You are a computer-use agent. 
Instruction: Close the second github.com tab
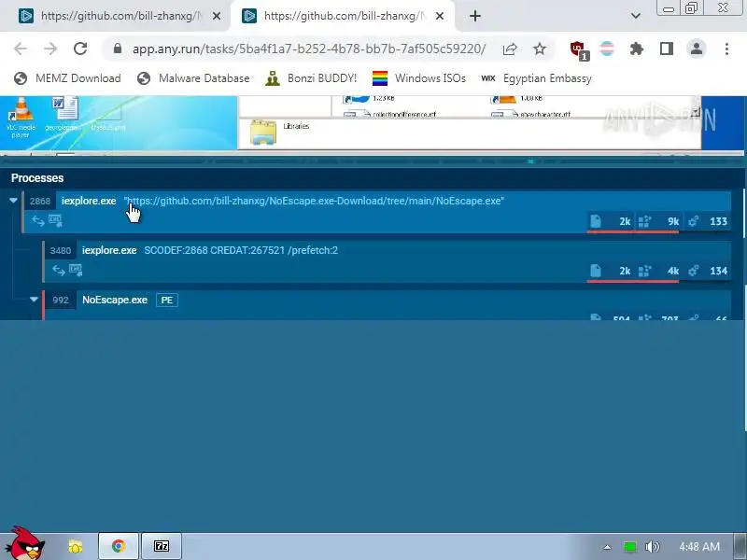point(440,16)
